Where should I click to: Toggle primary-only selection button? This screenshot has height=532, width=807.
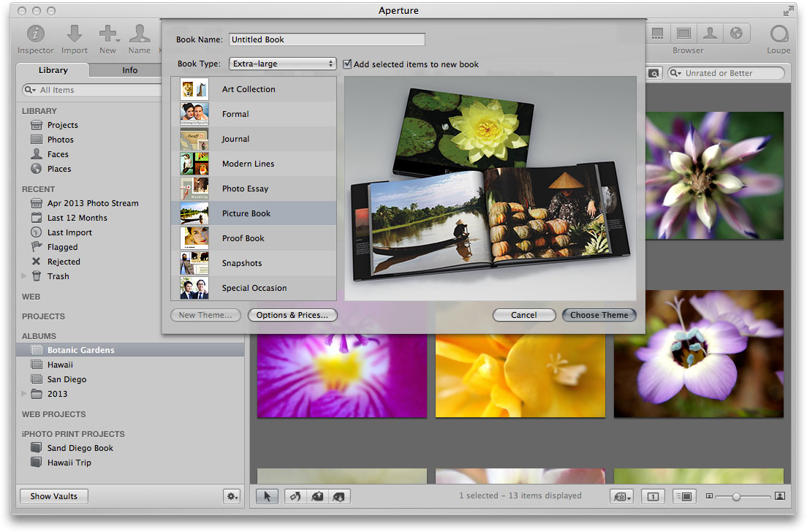pos(653,497)
